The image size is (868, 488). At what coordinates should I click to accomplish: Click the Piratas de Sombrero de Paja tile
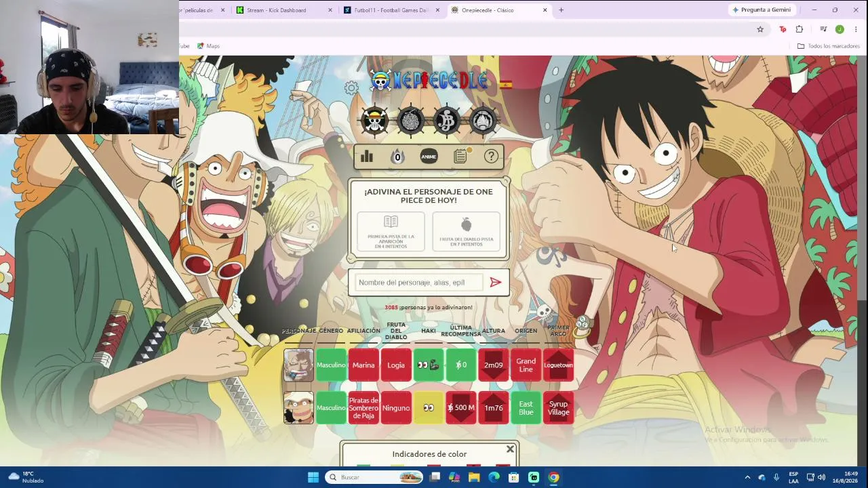363,408
